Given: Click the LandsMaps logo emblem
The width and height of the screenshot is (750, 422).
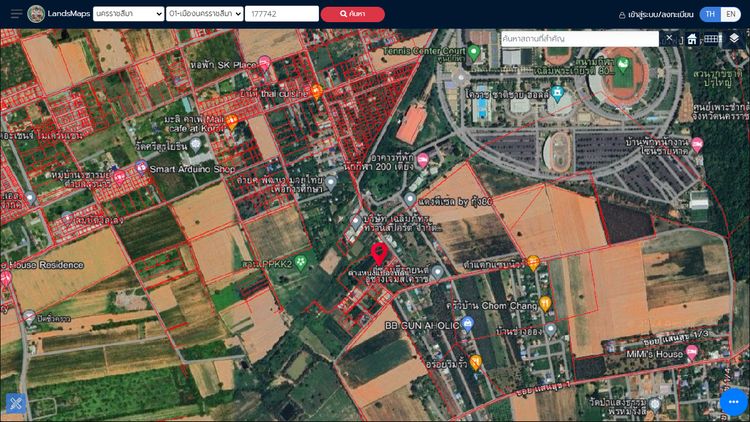Looking at the screenshot, I should tap(36, 14).
